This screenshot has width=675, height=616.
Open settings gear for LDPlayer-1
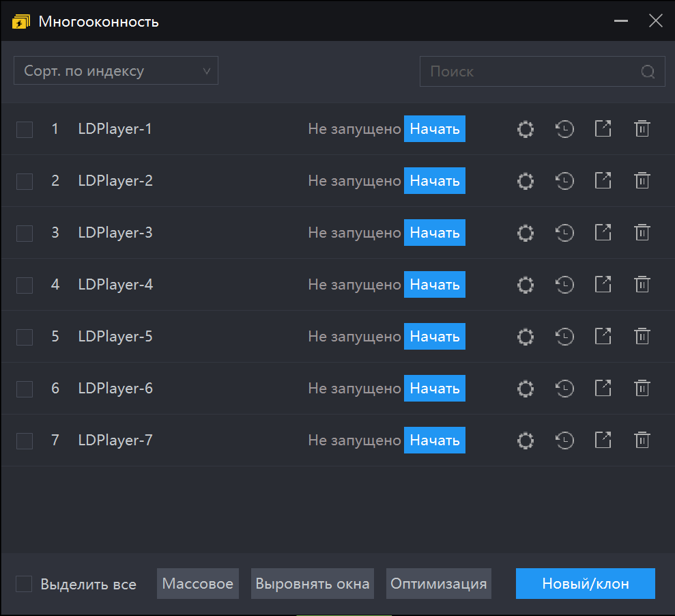(x=526, y=129)
